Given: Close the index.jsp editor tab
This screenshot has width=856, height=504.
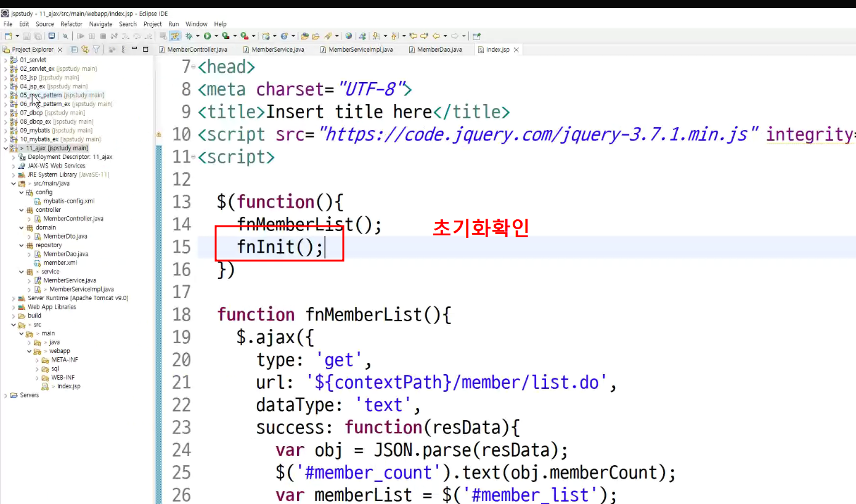Looking at the screenshot, I should click(x=516, y=50).
